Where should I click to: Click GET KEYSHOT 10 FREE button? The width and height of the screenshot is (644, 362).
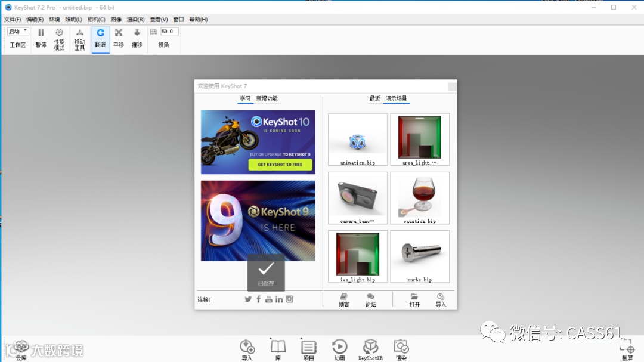280,165
